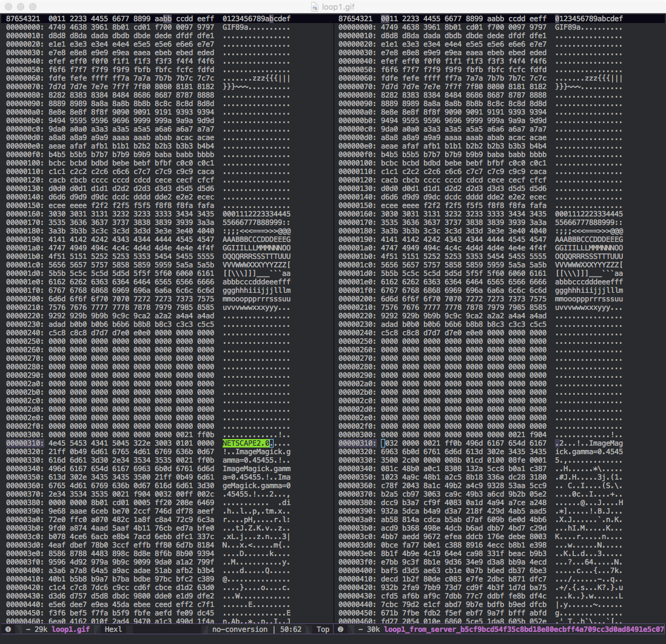
Task: Click hex word 081c at right pane row 00000340
Action: 389,469
